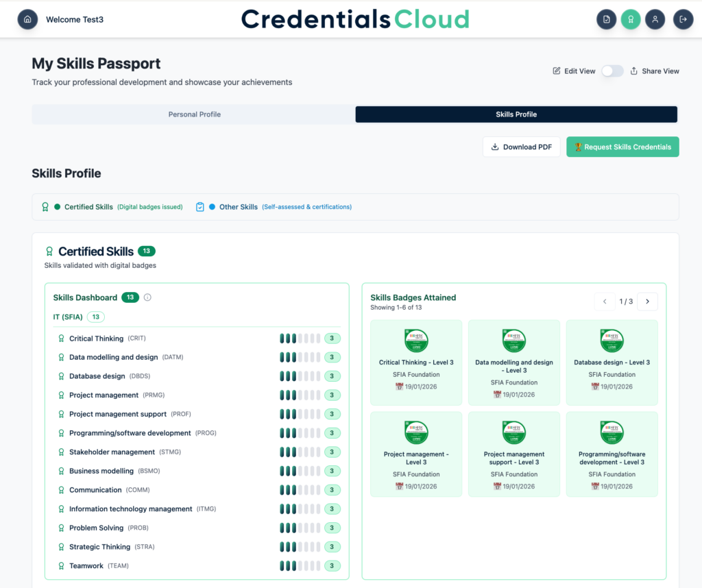
Task: Open Project management - Level 3 badge card
Action: click(416, 454)
